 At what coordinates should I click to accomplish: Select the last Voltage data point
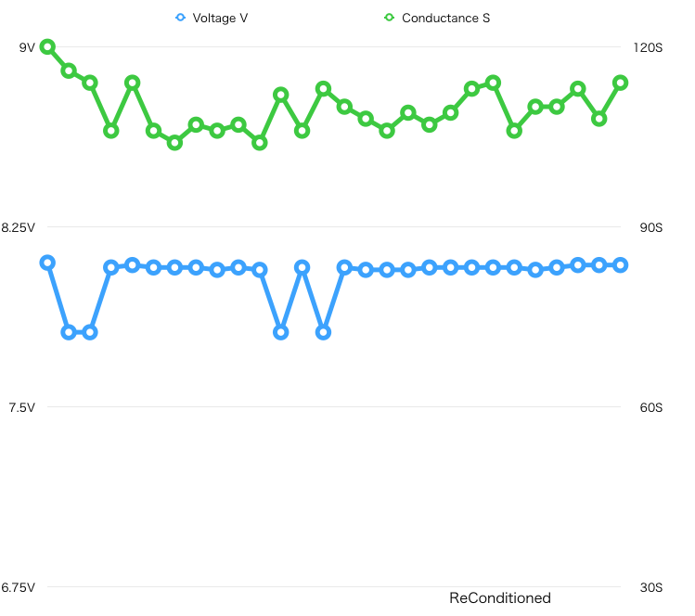(x=621, y=265)
